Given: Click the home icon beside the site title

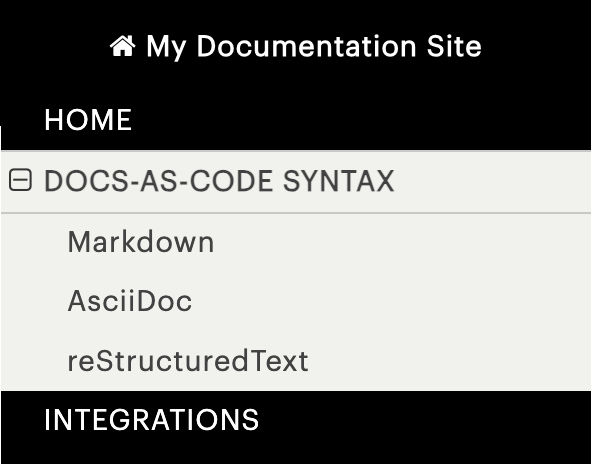Looking at the screenshot, I should pyautogui.click(x=122, y=46).
